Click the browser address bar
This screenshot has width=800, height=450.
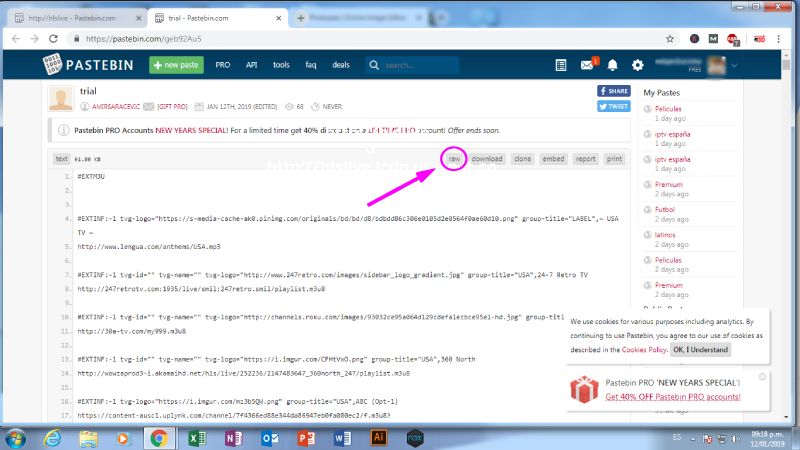point(367,39)
